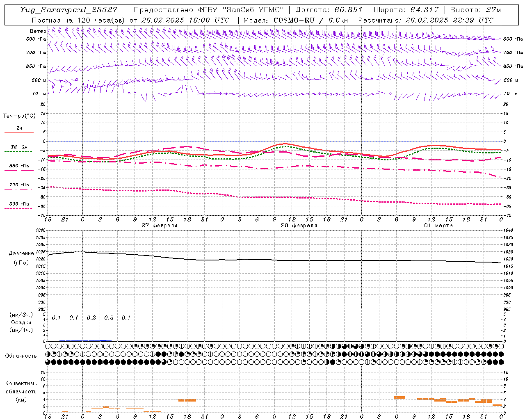Click the 985 value on right pressure axis
Screen dimensions: 525x420
point(508,309)
